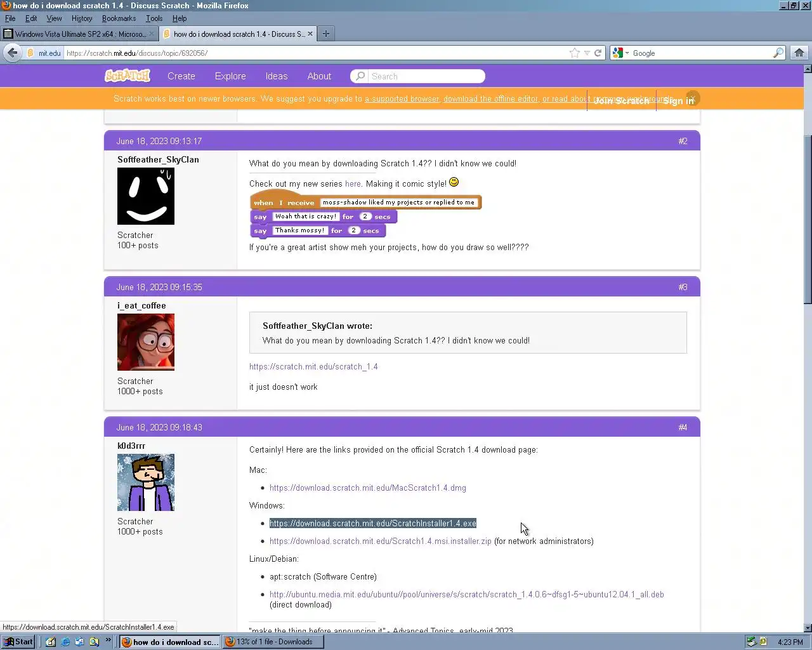Open the Edit menu
Viewport: 812px width, 650px height.
click(31, 18)
